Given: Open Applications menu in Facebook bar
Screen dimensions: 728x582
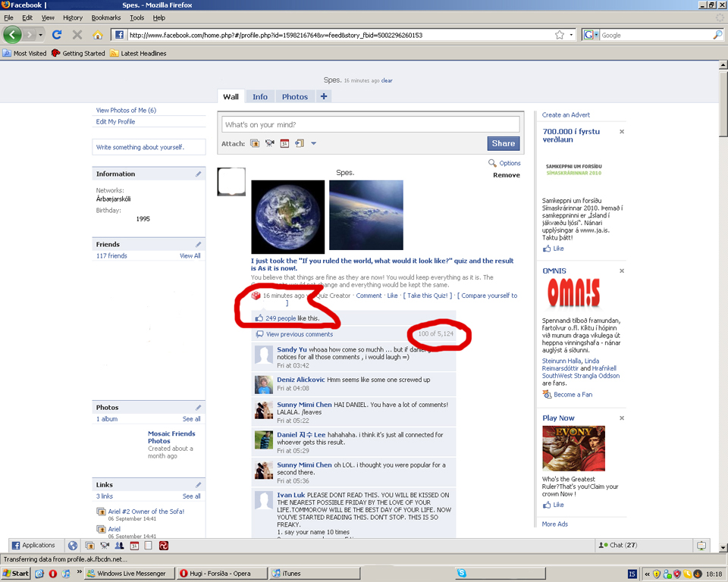Looking at the screenshot, I should pyautogui.click(x=33, y=546).
